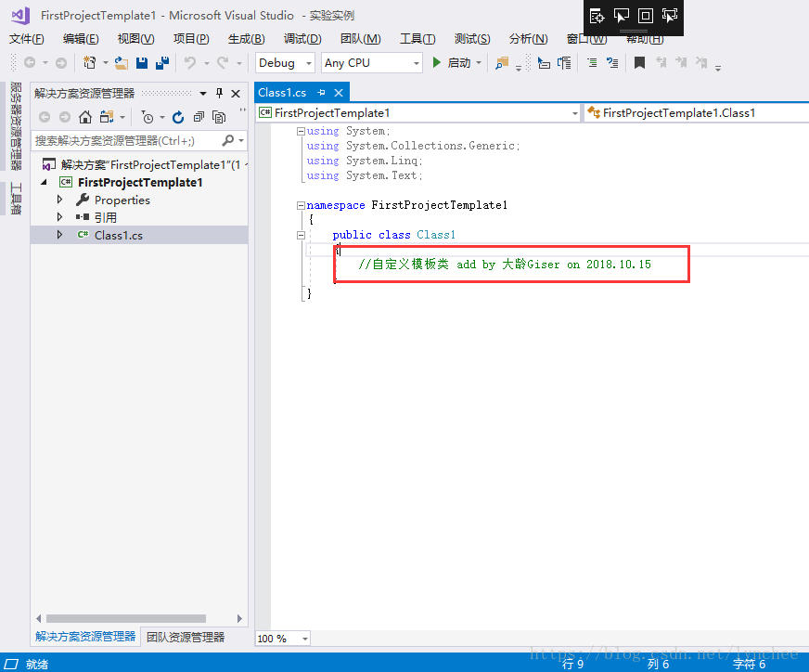Open the 团队(M) menu
This screenshot has height=672, width=809.
[360, 39]
